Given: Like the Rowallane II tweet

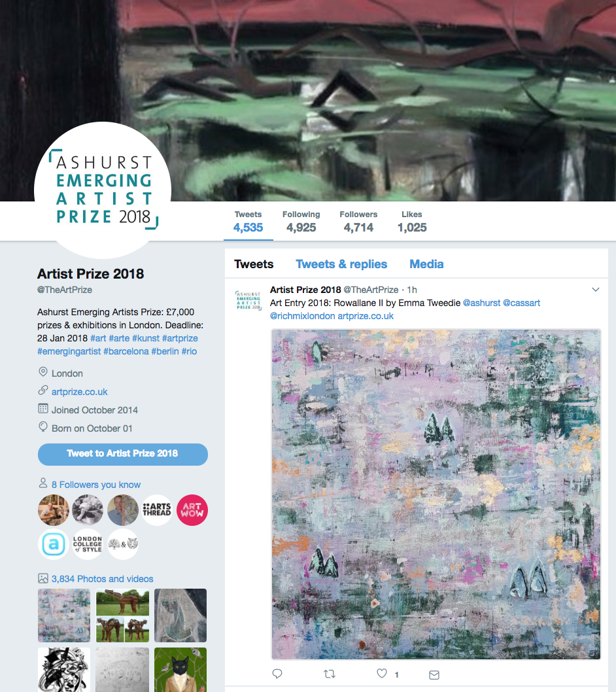Looking at the screenshot, I should coord(382,674).
